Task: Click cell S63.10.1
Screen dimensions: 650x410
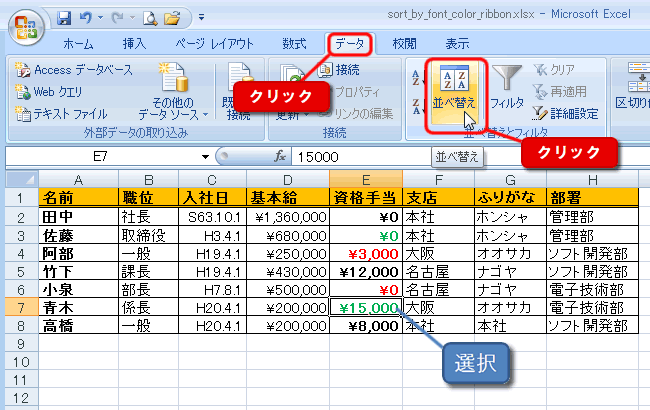Action: coord(212,216)
